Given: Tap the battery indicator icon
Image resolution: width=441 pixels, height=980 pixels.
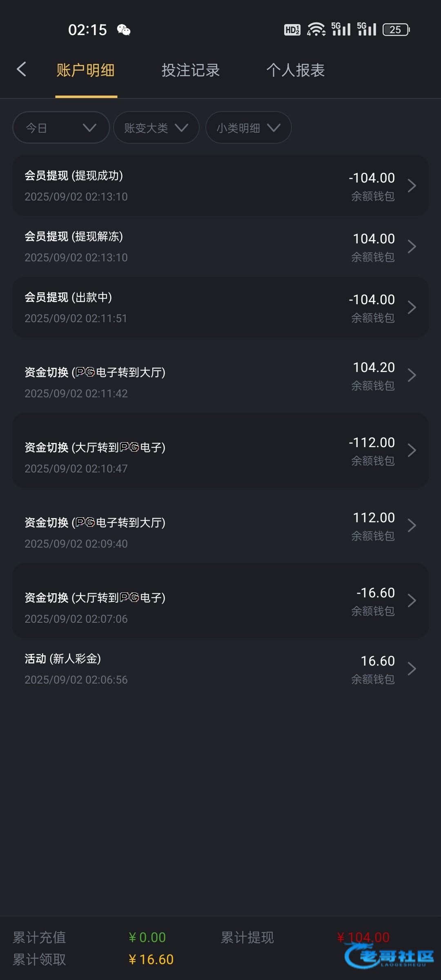Looking at the screenshot, I should (x=396, y=29).
